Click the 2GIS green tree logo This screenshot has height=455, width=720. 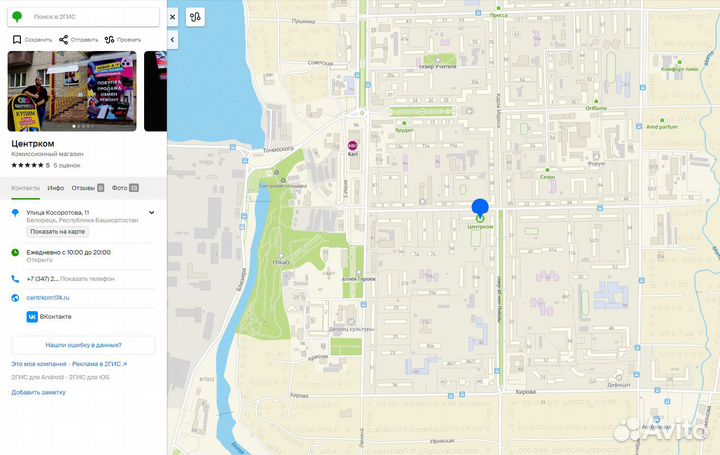[17, 17]
